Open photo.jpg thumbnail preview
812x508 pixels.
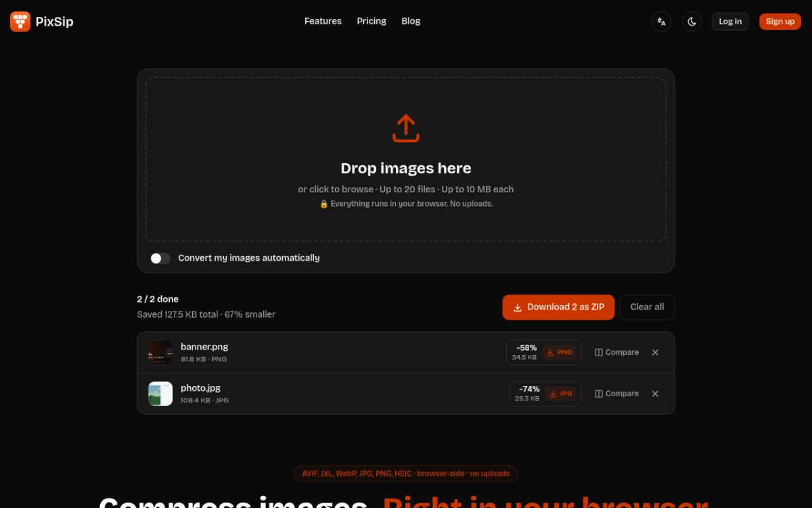pyautogui.click(x=160, y=394)
